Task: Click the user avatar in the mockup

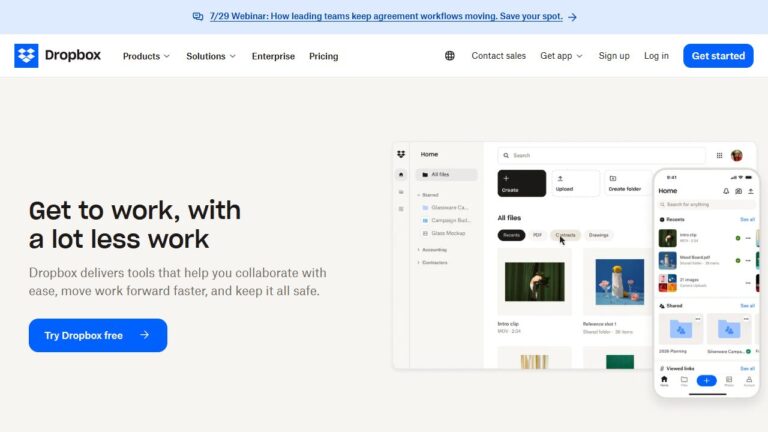Action: pyautogui.click(x=737, y=155)
